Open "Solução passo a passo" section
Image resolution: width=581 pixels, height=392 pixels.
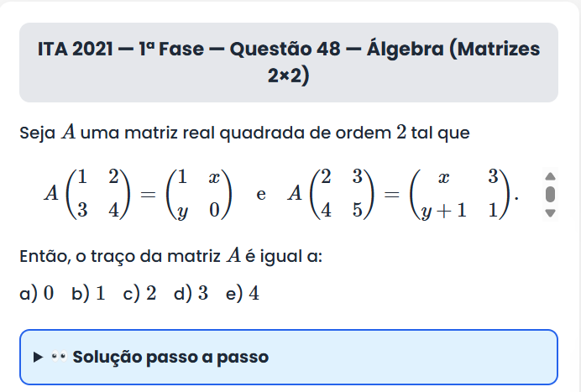(170, 357)
